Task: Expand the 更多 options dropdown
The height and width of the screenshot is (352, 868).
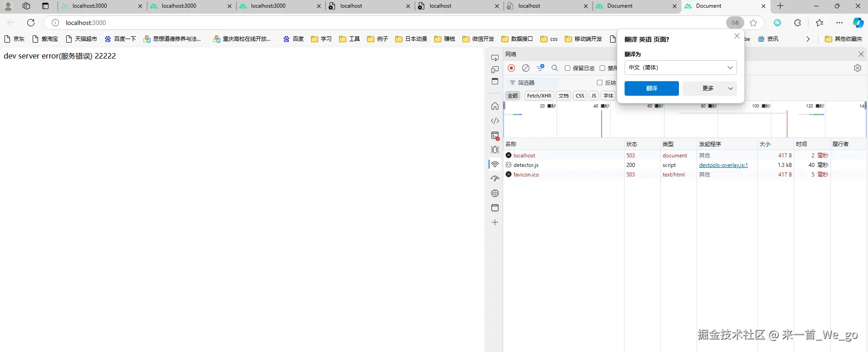Action: [710, 88]
